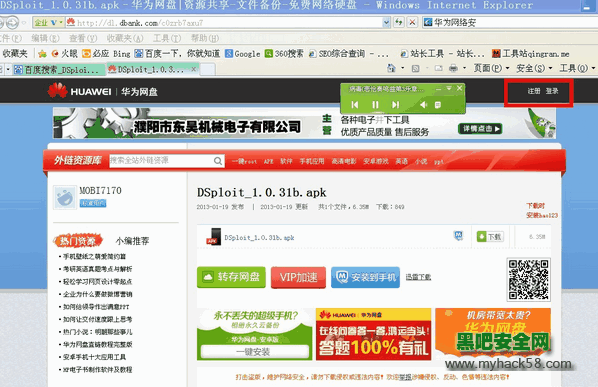Skip to previous track in music widget
Image resolution: width=598 pixels, height=387 pixels.
point(355,104)
